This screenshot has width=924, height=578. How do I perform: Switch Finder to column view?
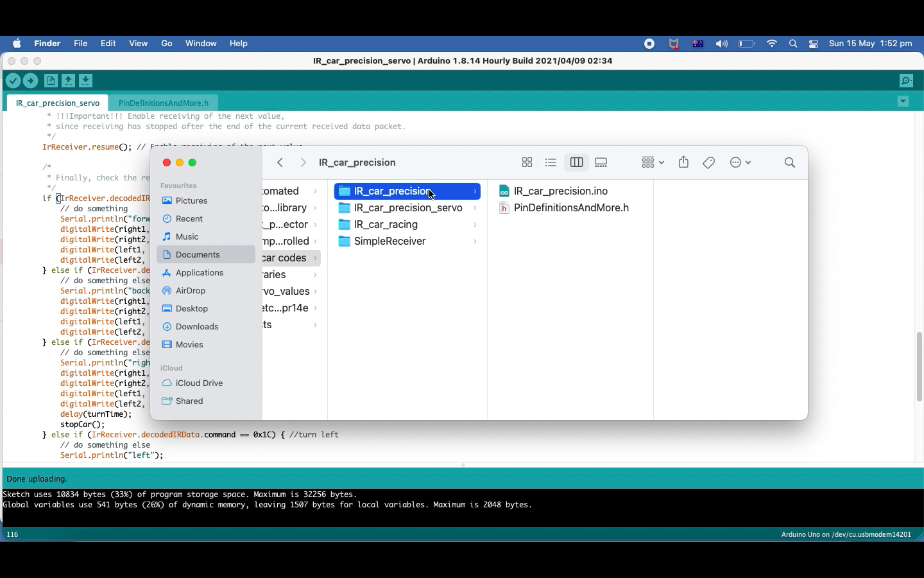click(576, 163)
